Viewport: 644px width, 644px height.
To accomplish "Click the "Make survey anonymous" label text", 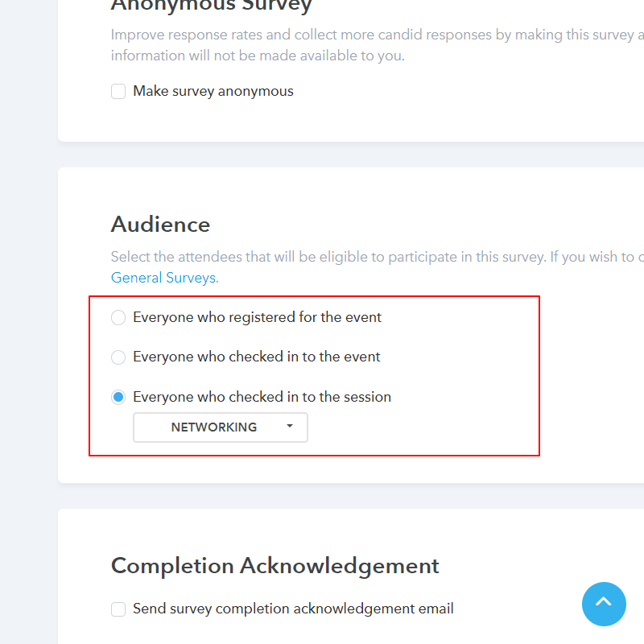I will [213, 92].
